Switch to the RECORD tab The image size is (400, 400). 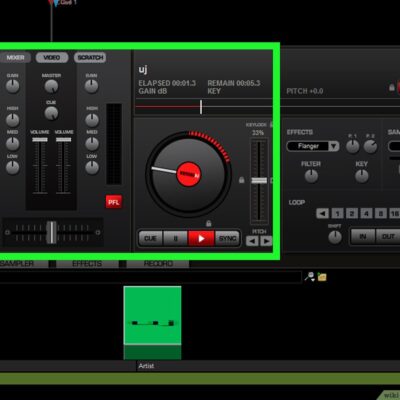click(158, 264)
